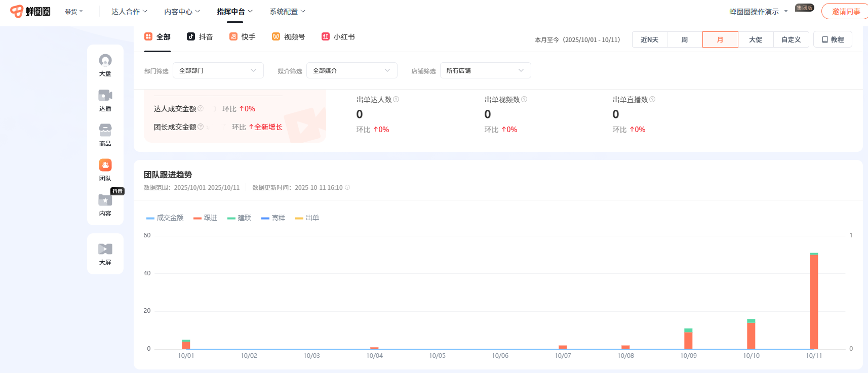Toggle the 跟进 legend series

point(206,218)
